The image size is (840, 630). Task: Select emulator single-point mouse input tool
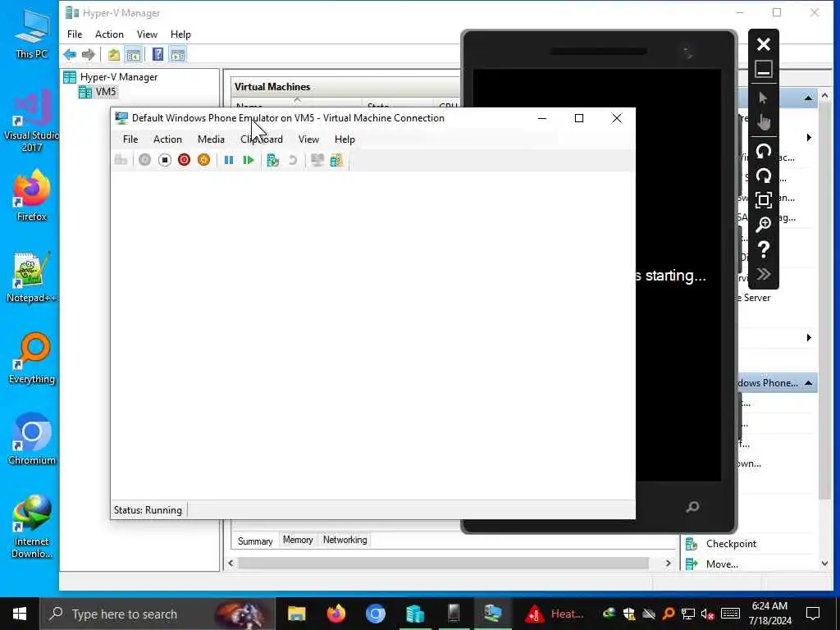tap(764, 98)
